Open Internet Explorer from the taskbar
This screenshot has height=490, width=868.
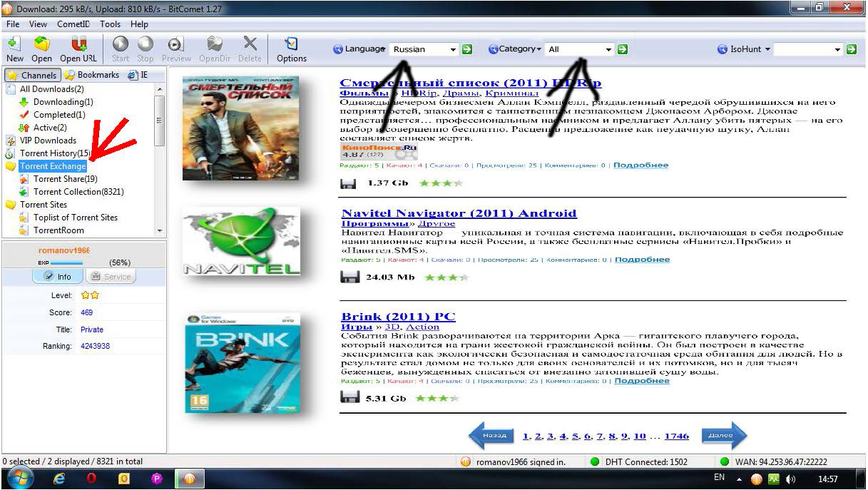click(x=60, y=479)
